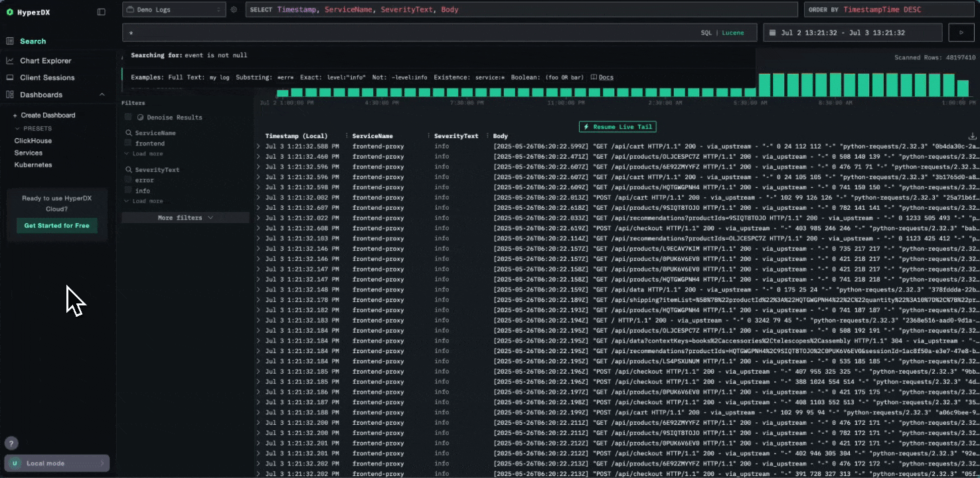Expand the More filters dropdown
980x478 pixels.
(185, 218)
